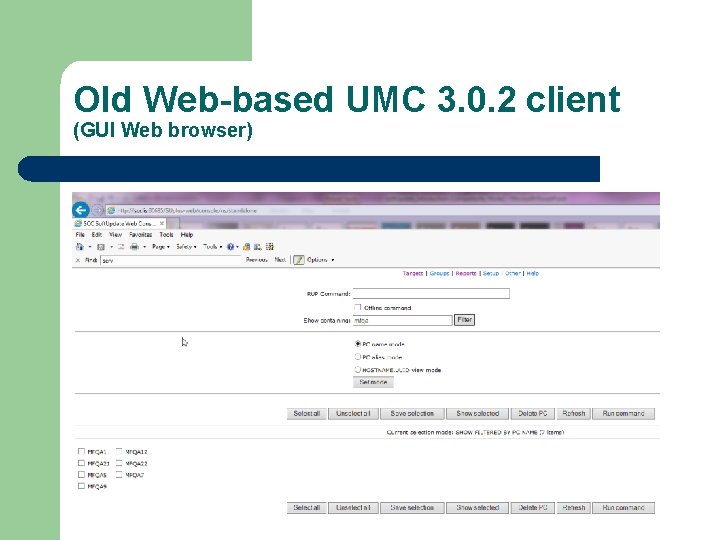Image resolution: width=720 pixels, height=540 pixels.
Task: Open the Help menu in menu bar
Action: pyautogui.click(x=187, y=235)
